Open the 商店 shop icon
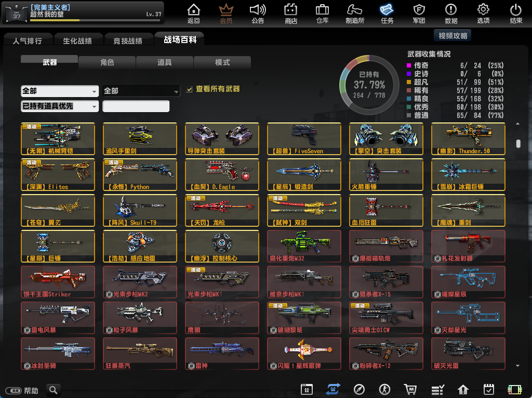Screen dimensions: 532x398 291,10
